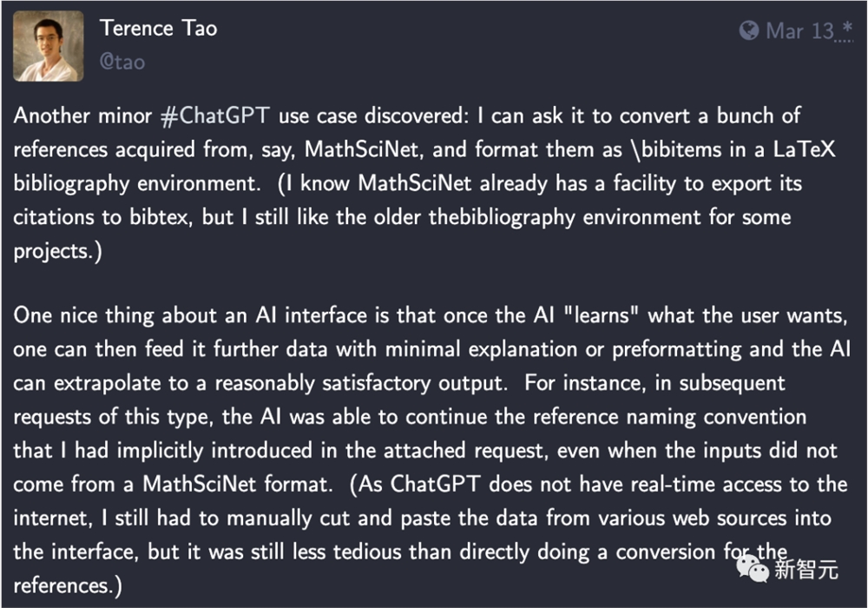Click ChatGPT in 'As ChatGPT does not'

pyautogui.click(x=434, y=484)
